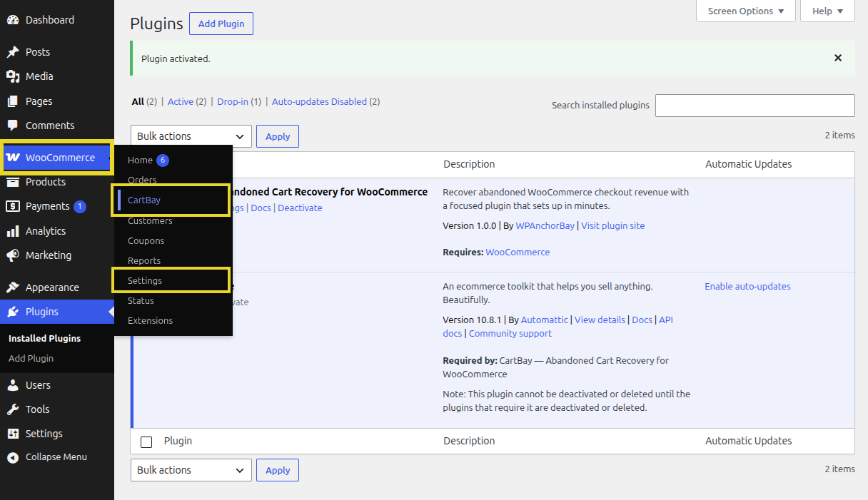Open the top Bulk actions dropdown

pyautogui.click(x=191, y=136)
